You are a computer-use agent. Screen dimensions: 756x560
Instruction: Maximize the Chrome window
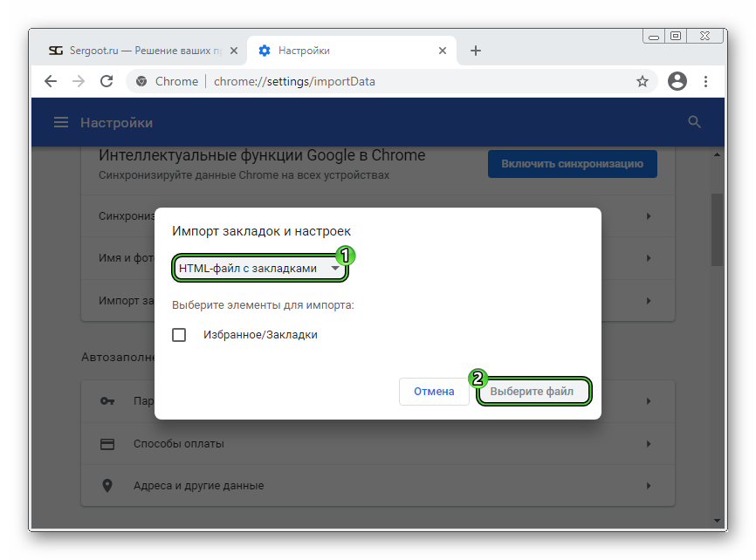(x=676, y=36)
